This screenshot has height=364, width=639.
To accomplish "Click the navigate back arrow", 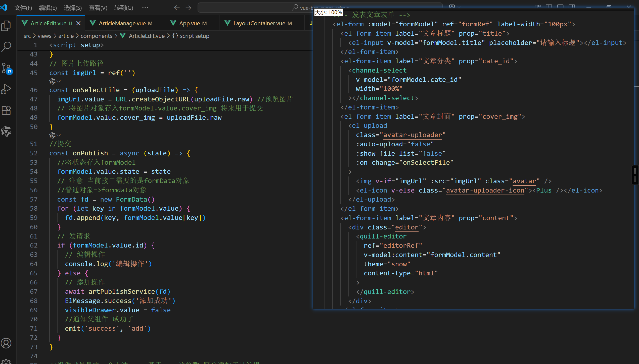I will [177, 8].
